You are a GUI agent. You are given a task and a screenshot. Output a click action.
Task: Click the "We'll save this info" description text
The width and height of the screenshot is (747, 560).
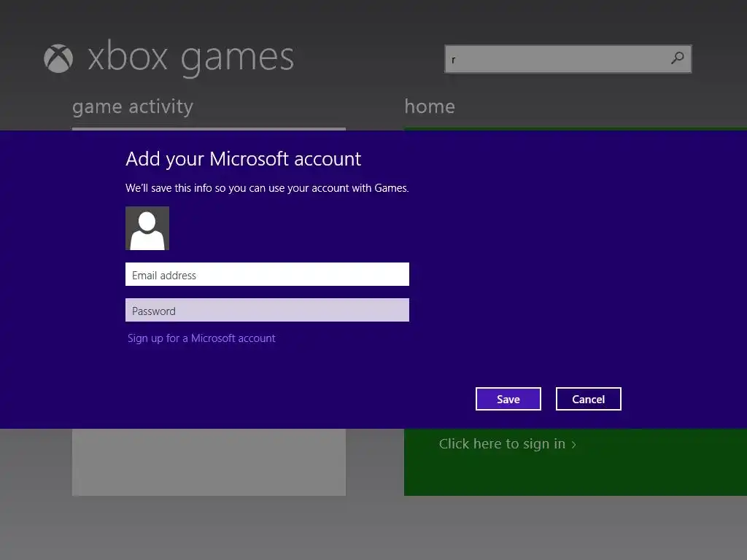click(267, 188)
